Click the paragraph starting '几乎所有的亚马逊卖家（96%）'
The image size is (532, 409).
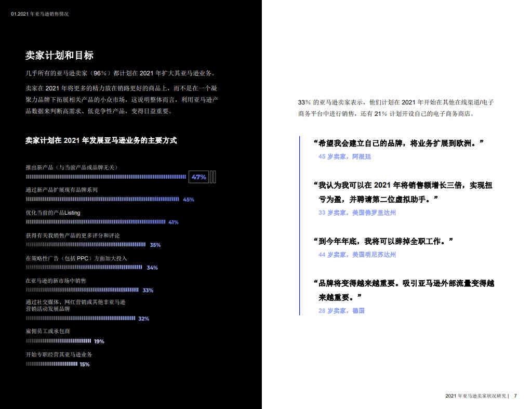[121, 73]
